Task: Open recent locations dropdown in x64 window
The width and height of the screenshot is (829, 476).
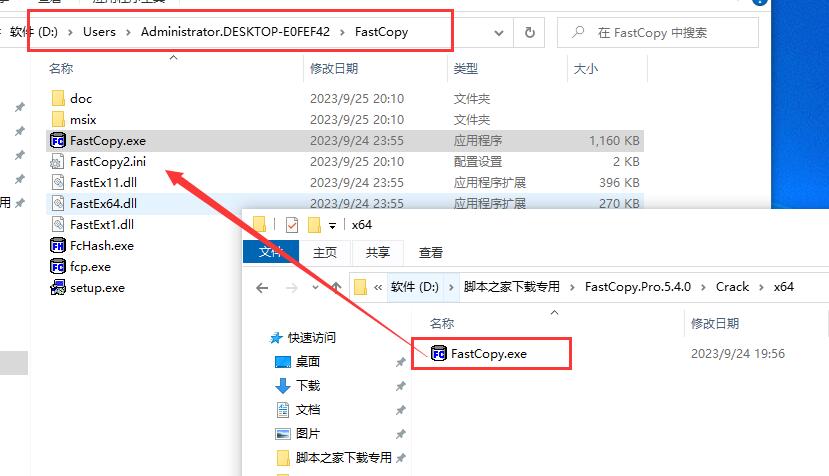Action: click(x=315, y=287)
